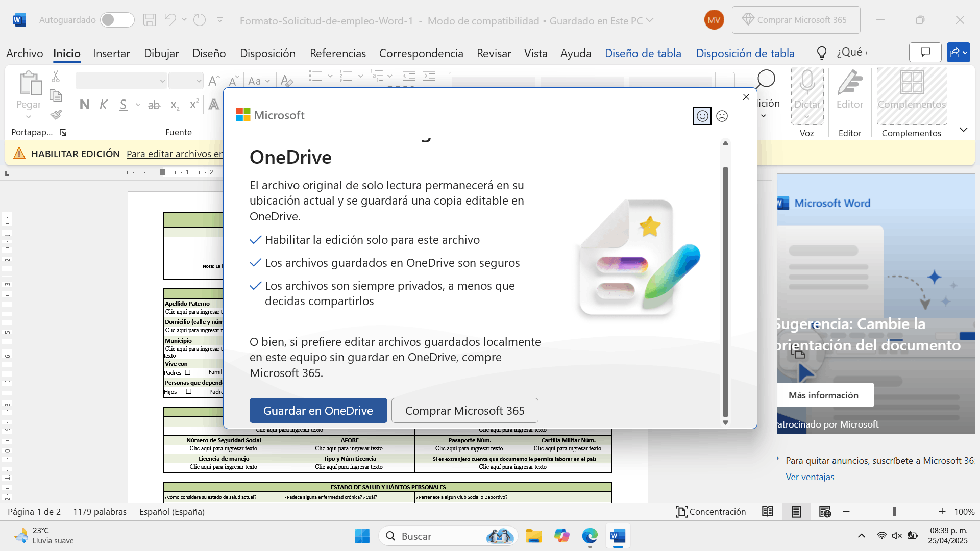Viewport: 980px width, 551px height.
Task: Switch to Web Layout view icon
Action: (825, 511)
